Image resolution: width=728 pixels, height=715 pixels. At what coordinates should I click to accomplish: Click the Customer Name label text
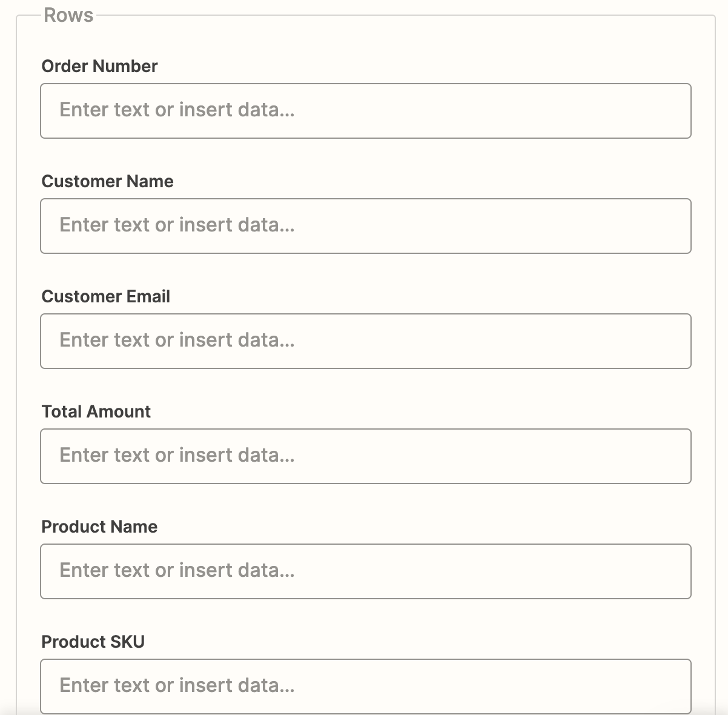pyautogui.click(x=107, y=181)
